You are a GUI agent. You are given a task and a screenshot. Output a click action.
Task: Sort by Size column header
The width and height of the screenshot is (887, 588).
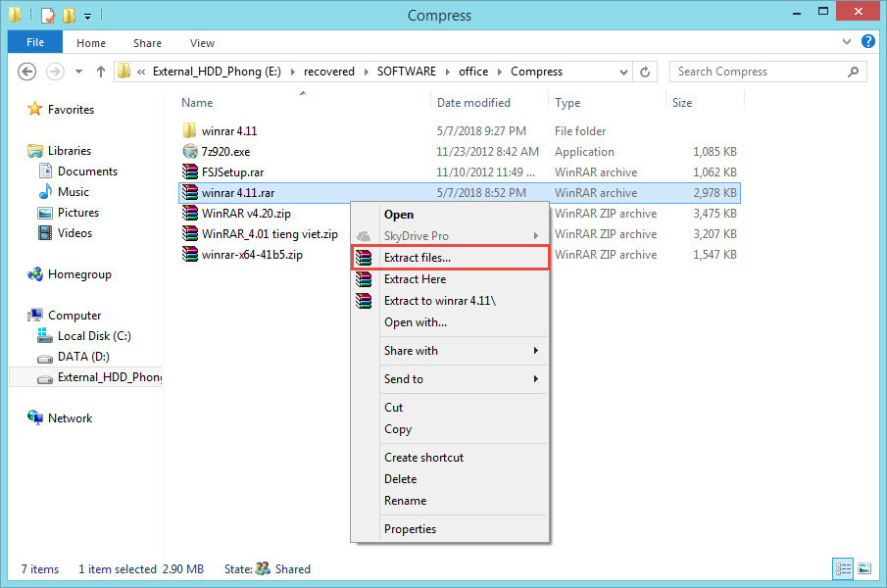click(x=682, y=103)
